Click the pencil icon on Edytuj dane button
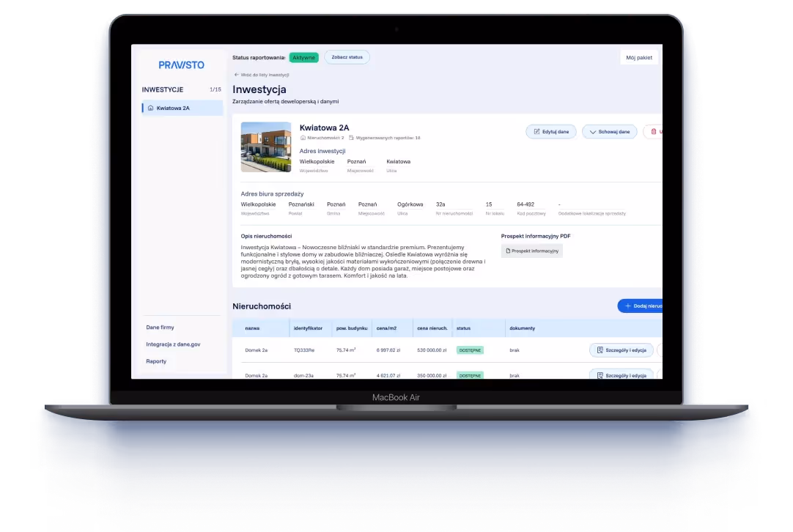 (x=537, y=131)
